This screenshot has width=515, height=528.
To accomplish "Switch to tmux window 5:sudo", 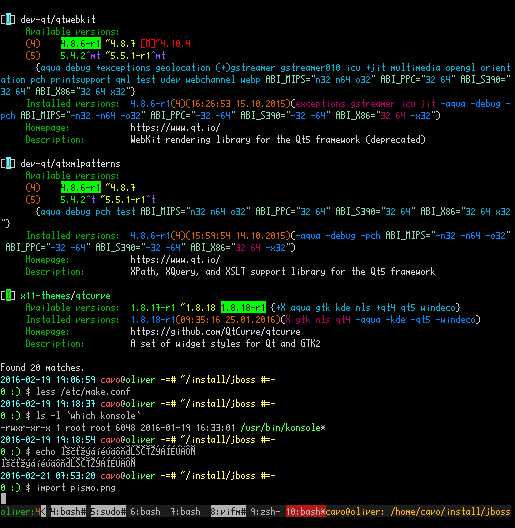I will coord(108,512).
